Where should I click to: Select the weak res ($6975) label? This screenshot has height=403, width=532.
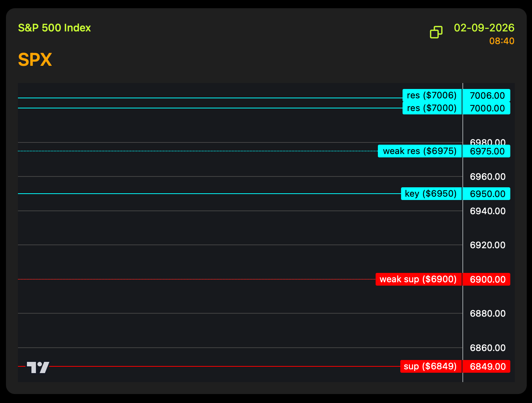(x=419, y=151)
